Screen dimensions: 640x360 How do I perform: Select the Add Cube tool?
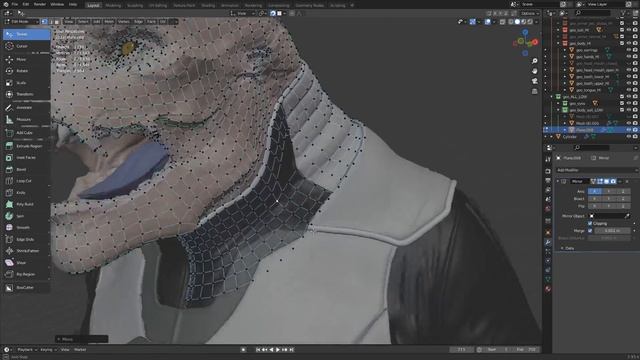(26, 133)
